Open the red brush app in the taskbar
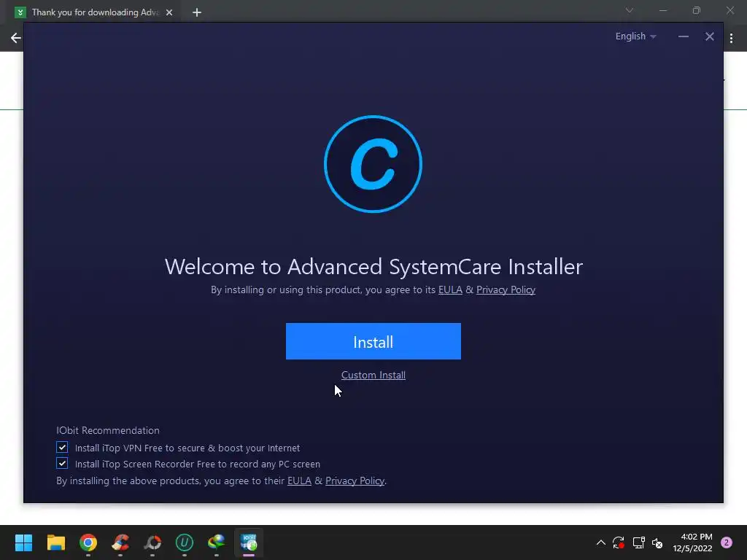 pyautogui.click(x=120, y=542)
